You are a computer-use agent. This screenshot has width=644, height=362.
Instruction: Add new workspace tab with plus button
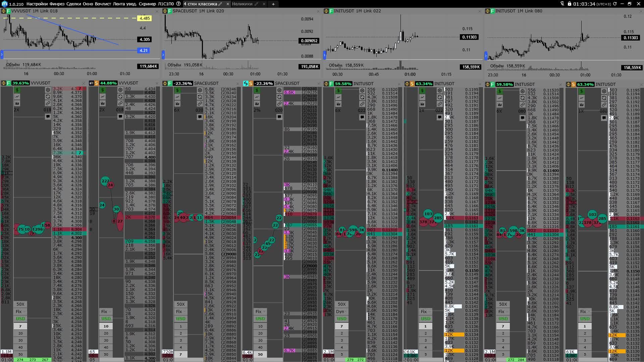(273, 4)
